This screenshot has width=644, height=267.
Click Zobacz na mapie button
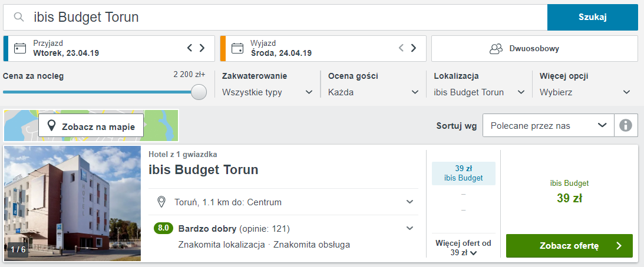(x=91, y=125)
